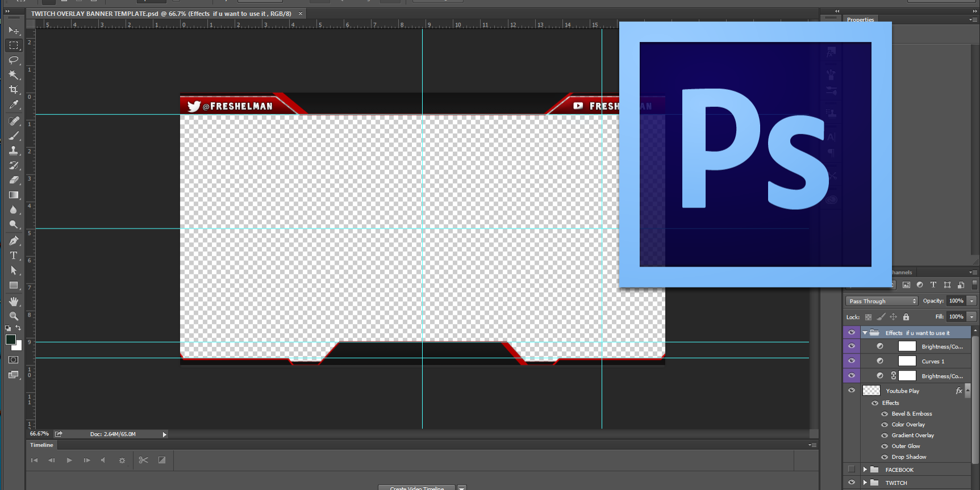Screen dimensions: 980x490
Task: Select the Path Selection tool
Action: (x=14, y=271)
